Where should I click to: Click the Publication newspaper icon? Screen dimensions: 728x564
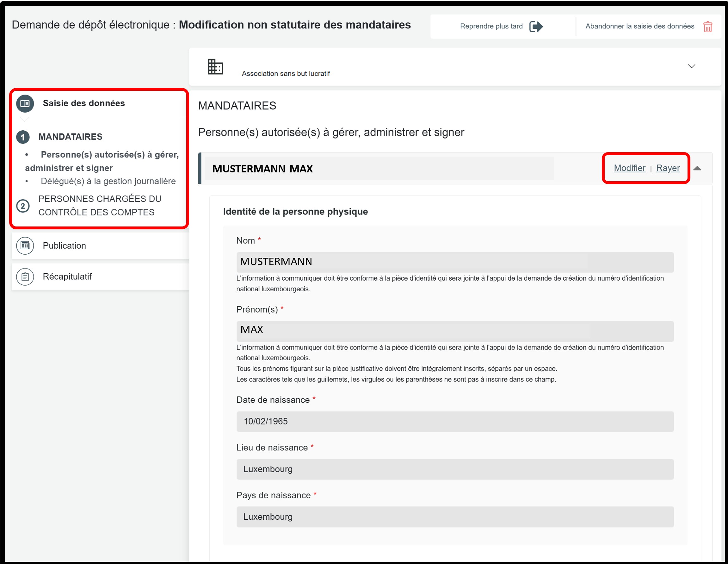(x=25, y=246)
